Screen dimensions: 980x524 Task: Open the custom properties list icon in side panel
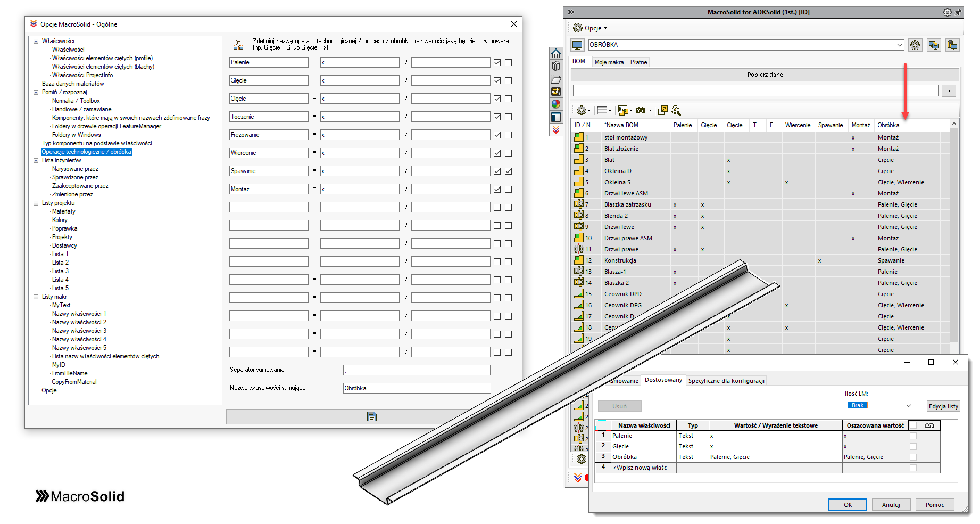click(556, 117)
